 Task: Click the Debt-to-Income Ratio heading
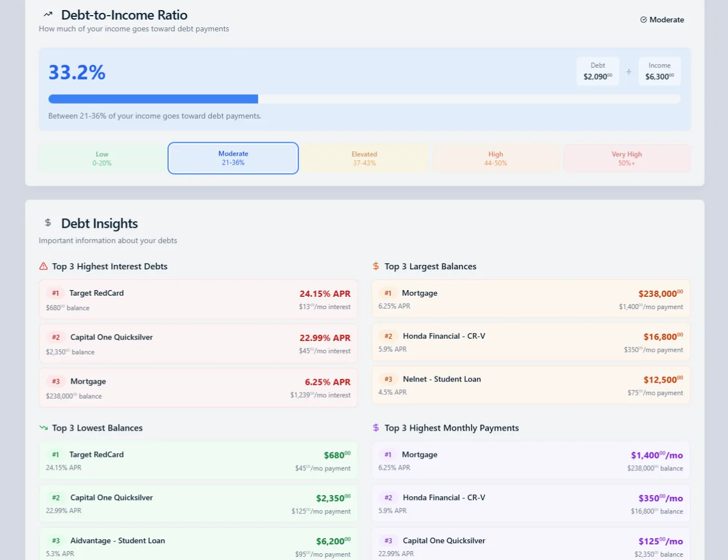point(124,15)
